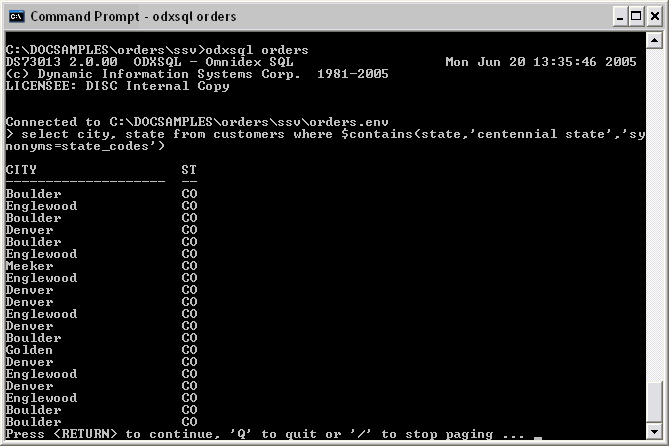669x446 pixels.
Task: Close the Command Prompt window
Action: tap(654, 17)
